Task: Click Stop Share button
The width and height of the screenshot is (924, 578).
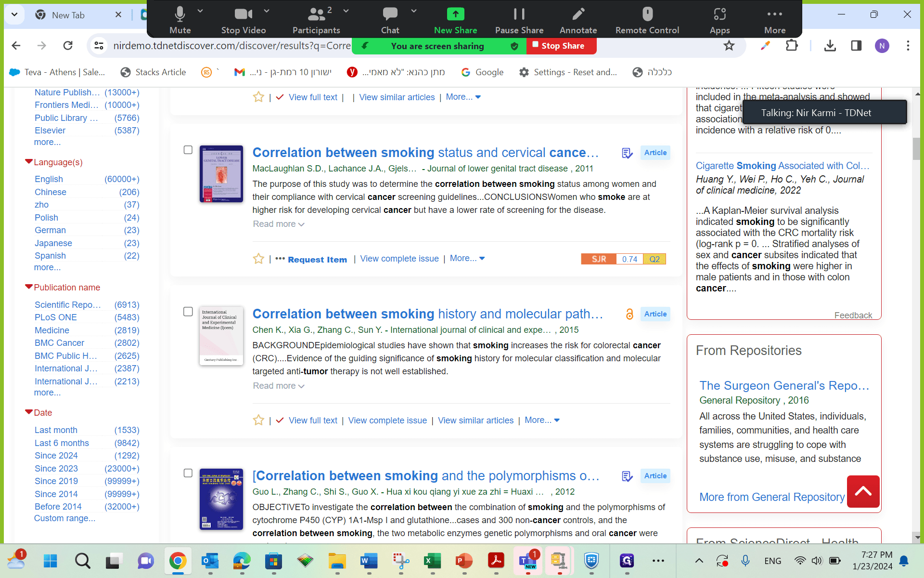Action: click(x=562, y=46)
